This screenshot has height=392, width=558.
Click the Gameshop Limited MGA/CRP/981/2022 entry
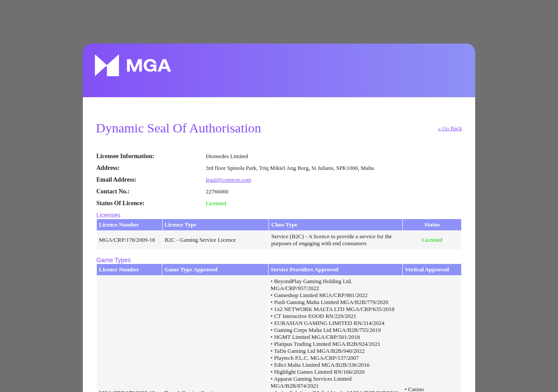point(319,295)
